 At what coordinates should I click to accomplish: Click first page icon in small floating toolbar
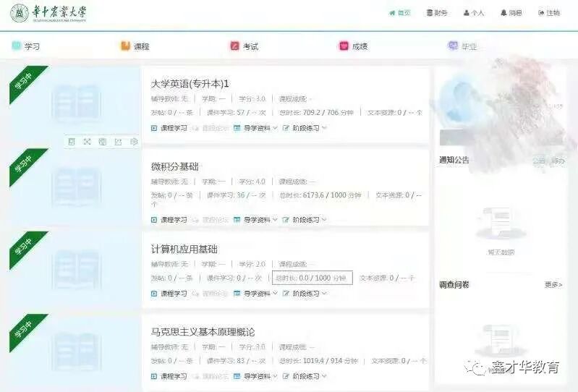tap(72, 142)
